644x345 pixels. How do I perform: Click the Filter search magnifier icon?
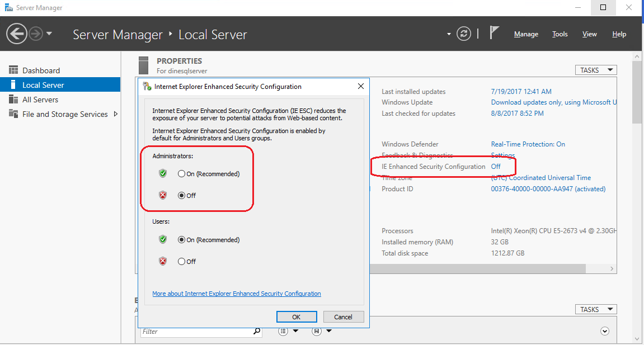(257, 331)
